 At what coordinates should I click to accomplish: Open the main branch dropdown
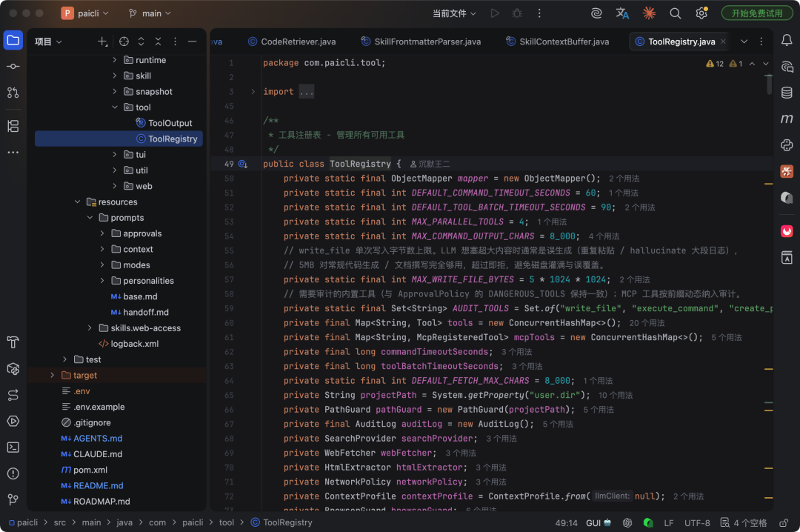150,13
